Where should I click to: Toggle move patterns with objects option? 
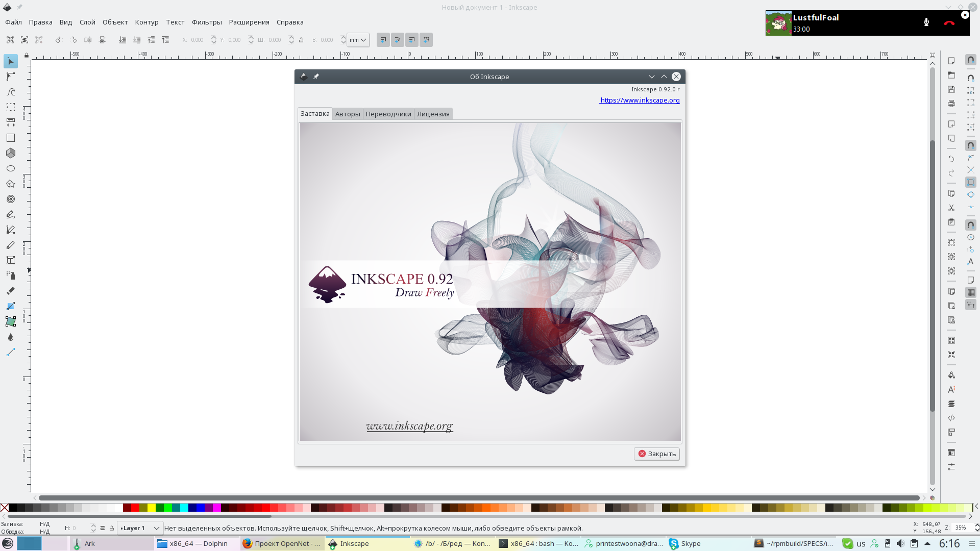click(426, 40)
